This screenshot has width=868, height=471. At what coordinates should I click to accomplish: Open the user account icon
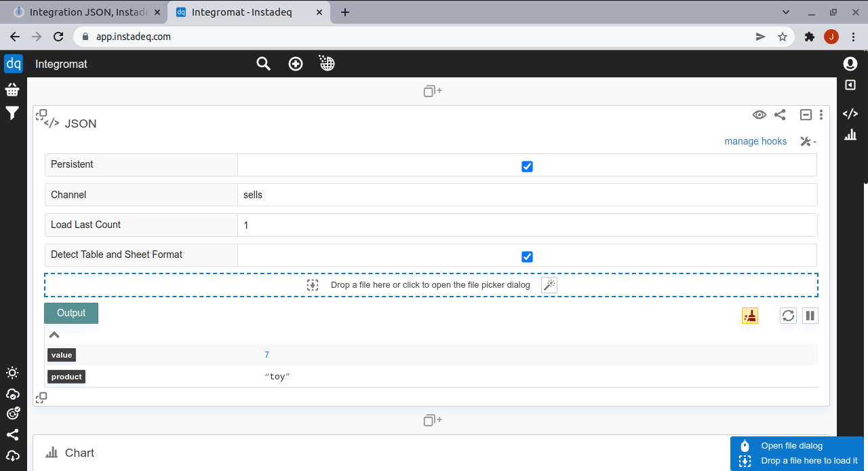point(850,64)
